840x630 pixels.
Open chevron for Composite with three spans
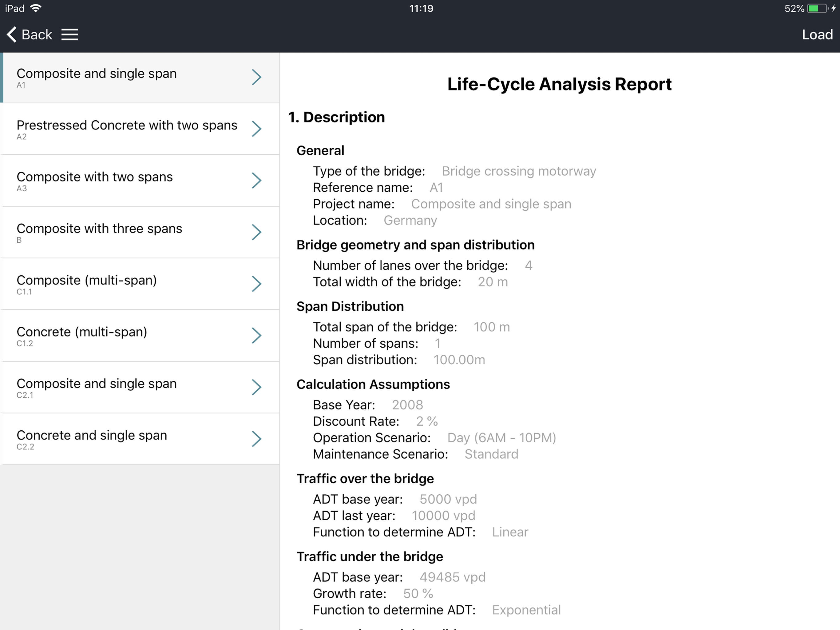click(x=257, y=232)
